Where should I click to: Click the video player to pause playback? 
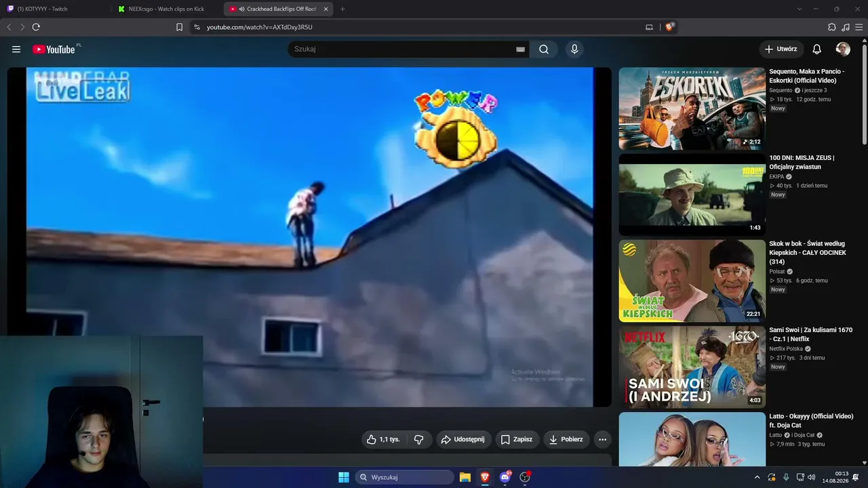[309, 237]
